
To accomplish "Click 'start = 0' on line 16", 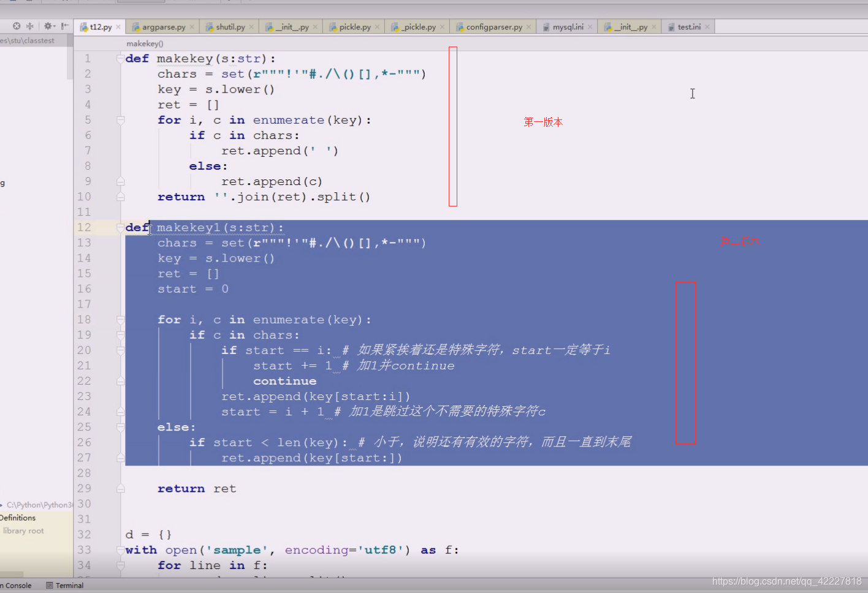I will [x=193, y=289].
